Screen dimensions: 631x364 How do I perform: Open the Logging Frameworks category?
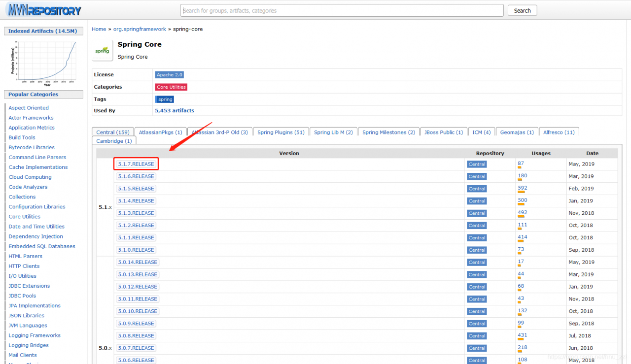pyautogui.click(x=35, y=335)
